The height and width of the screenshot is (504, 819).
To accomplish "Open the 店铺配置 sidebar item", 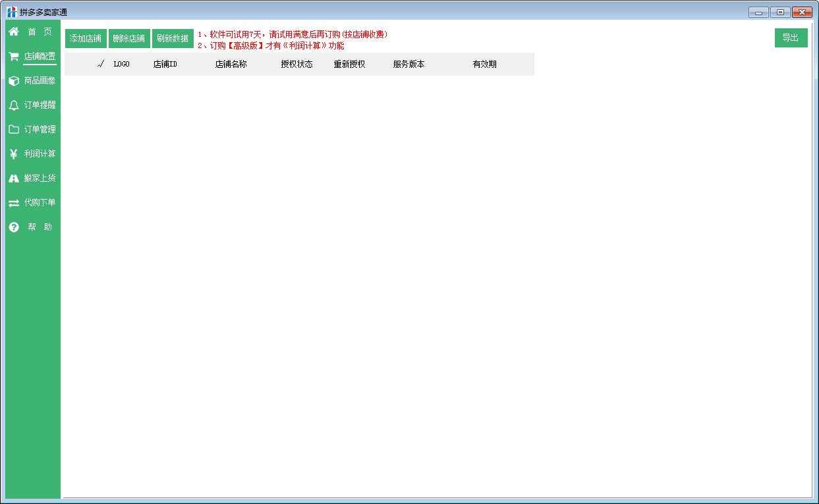I will pos(40,57).
